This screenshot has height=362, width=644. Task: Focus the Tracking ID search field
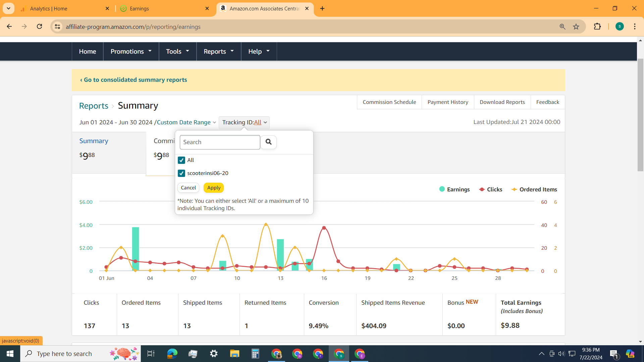220,142
